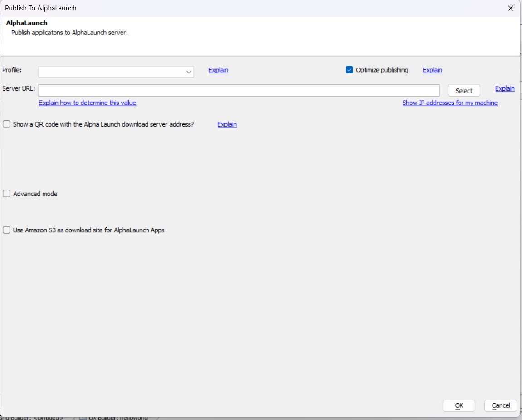Open Explain link beside Select button
522x420 pixels.
(x=504, y=88)
